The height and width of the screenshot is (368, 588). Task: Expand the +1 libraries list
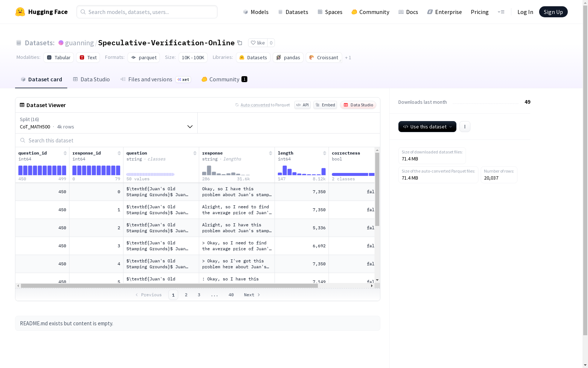pyautogui.click(x=348, y=57)
